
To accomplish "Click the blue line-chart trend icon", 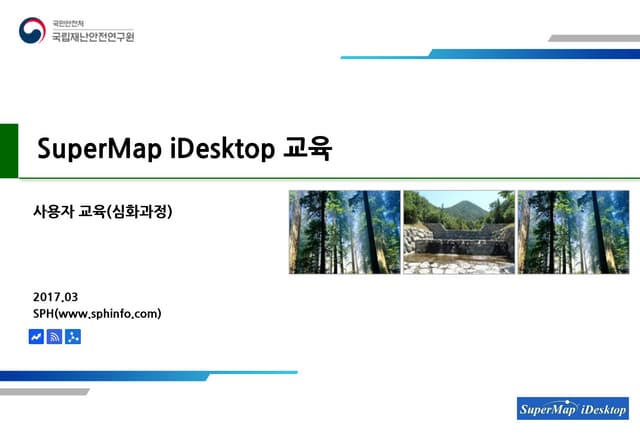I will (x=37, y=337).
